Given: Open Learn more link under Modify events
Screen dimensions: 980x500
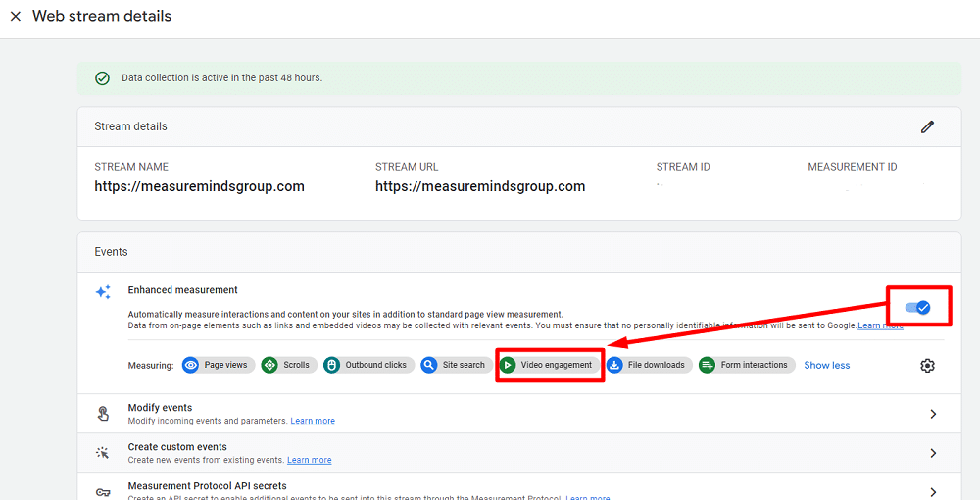Looking at the screenshot, I should tap(312, 421).
